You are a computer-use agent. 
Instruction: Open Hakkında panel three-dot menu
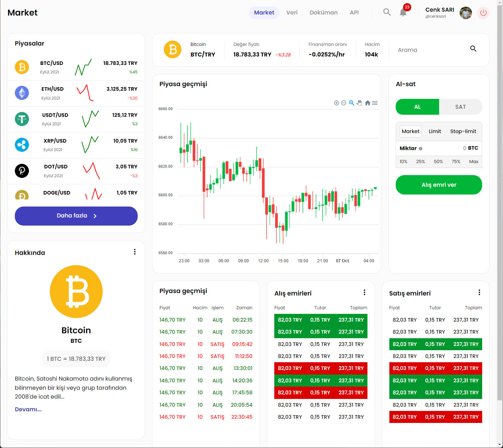pyautogui.click(x=134, y=252)
